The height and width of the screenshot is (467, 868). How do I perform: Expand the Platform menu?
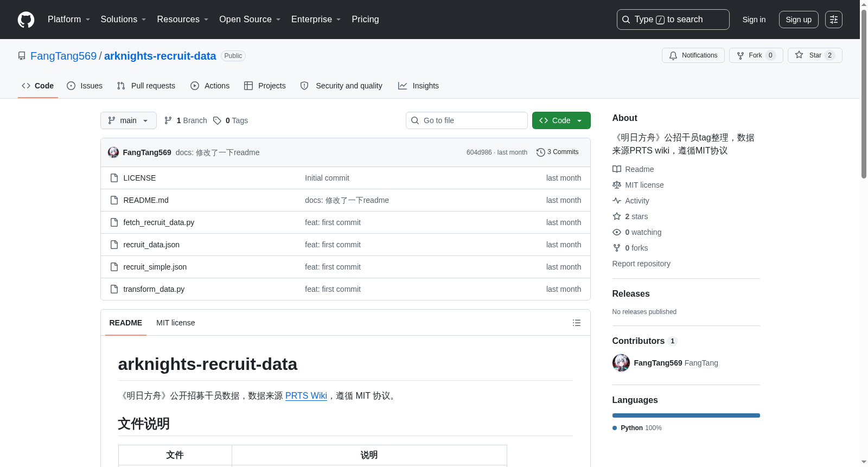click(69, 20)
